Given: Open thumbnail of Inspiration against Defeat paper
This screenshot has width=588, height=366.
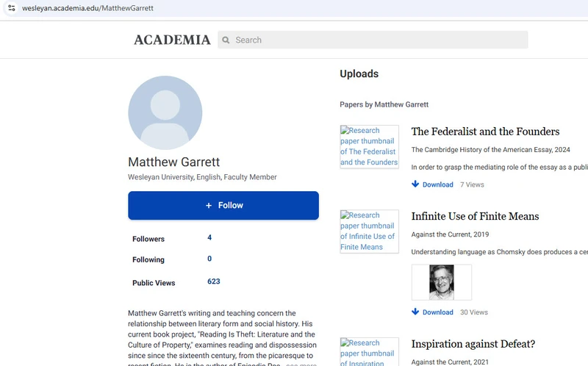Looking at the screenshot, I should tap(370, 352).
